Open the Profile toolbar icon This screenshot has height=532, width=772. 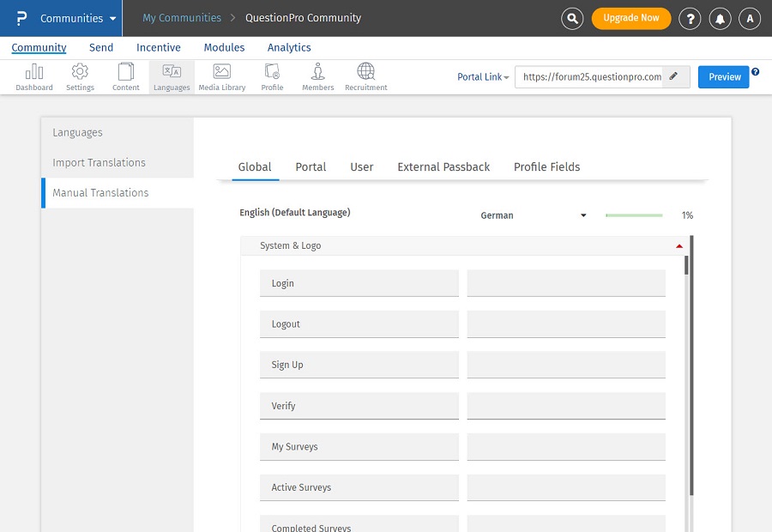[272, 76]
